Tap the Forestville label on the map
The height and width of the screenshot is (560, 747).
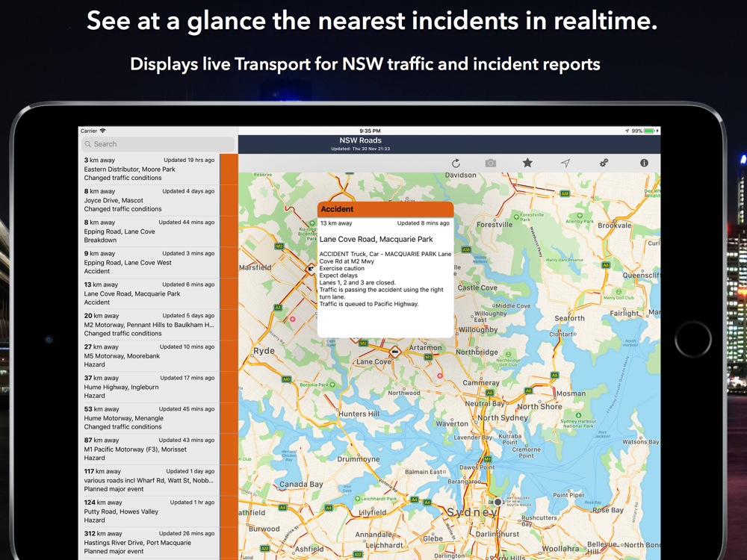[495, 224]
